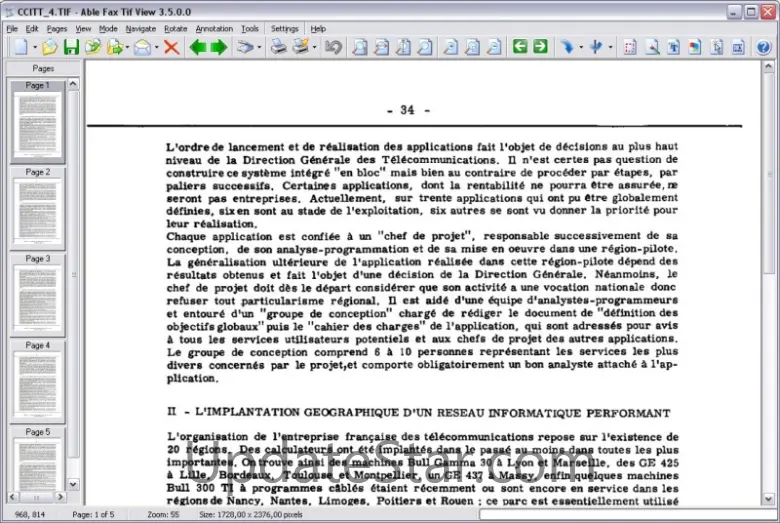Image resolution: width=780 pixels, height=523 pixels.
Task: Open the multicolor image adjustment icon
Action: tap(695, 47)
